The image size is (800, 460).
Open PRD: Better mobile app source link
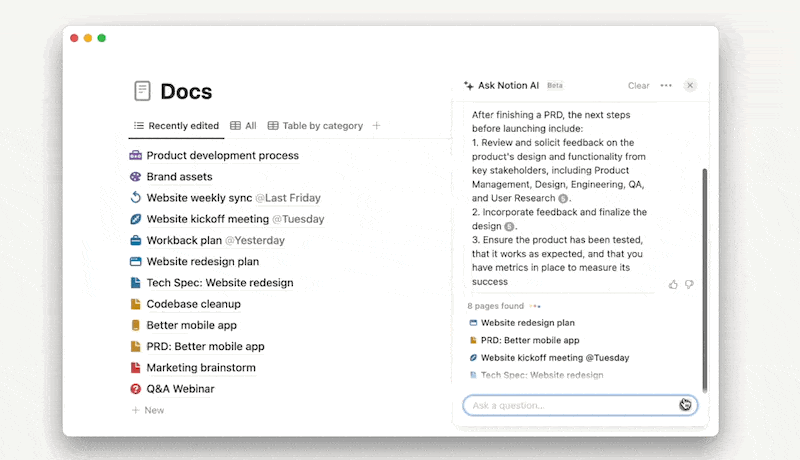pyautogui.click(x=529, y=340)
